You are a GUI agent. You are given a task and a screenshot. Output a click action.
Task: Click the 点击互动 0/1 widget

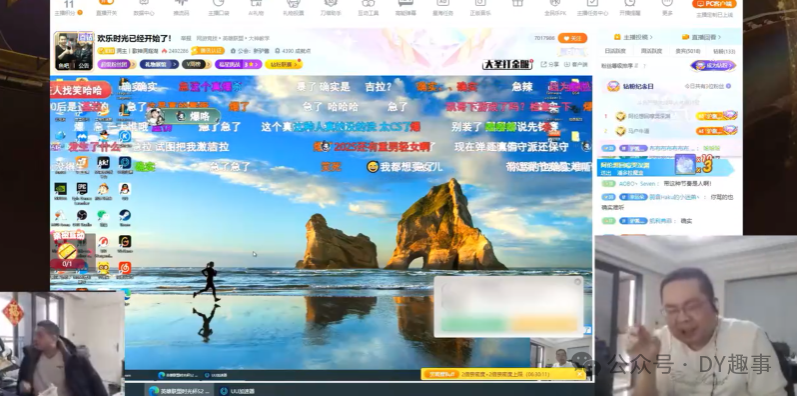68,250
